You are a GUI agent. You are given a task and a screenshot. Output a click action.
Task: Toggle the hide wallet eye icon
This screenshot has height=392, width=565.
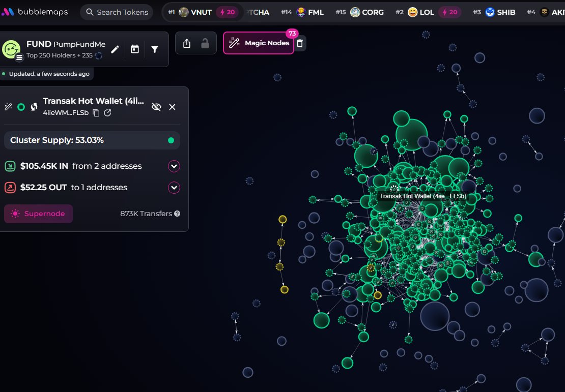156,107
